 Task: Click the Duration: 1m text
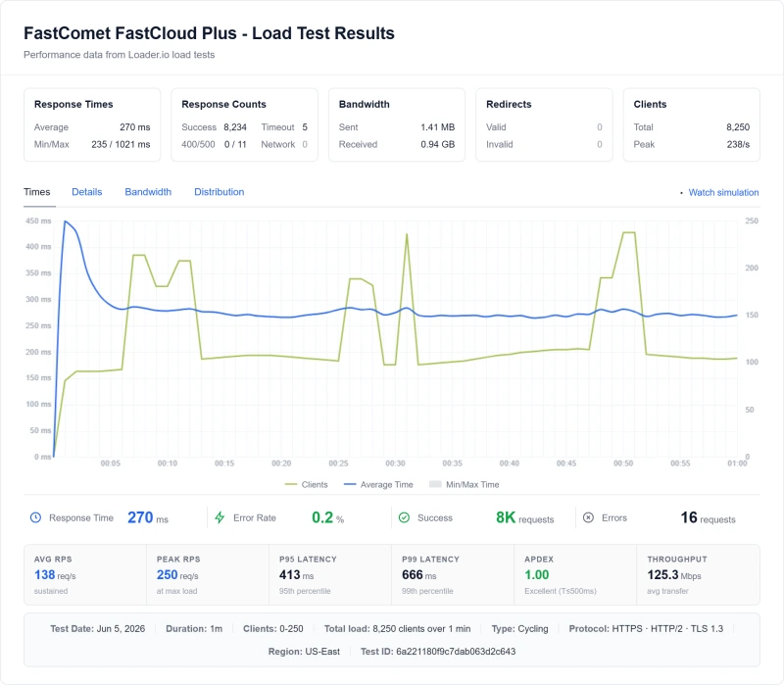click(x=194, y=628)
